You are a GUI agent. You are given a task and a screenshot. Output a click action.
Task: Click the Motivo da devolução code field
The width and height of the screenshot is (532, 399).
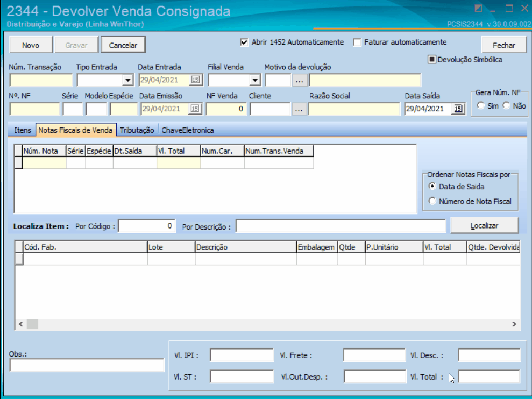(278, 81)
